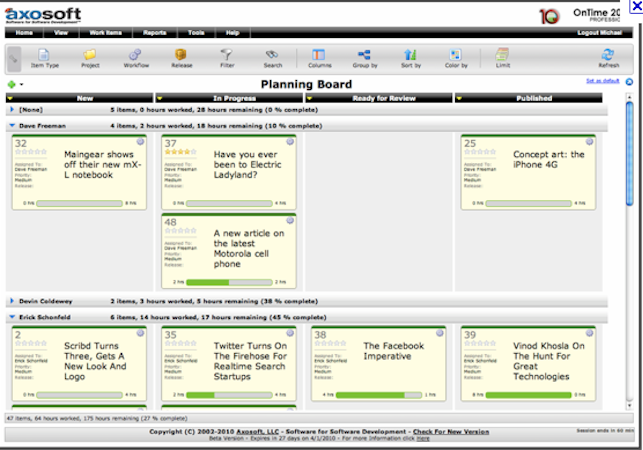
Task: Open the Help menu
Action: pos(232,33)
